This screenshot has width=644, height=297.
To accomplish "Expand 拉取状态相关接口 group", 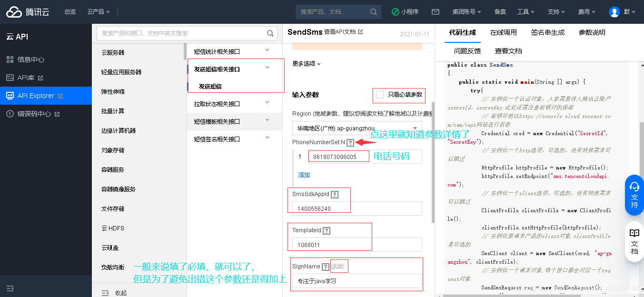I will pyautogui.click(x=267, y=102).
